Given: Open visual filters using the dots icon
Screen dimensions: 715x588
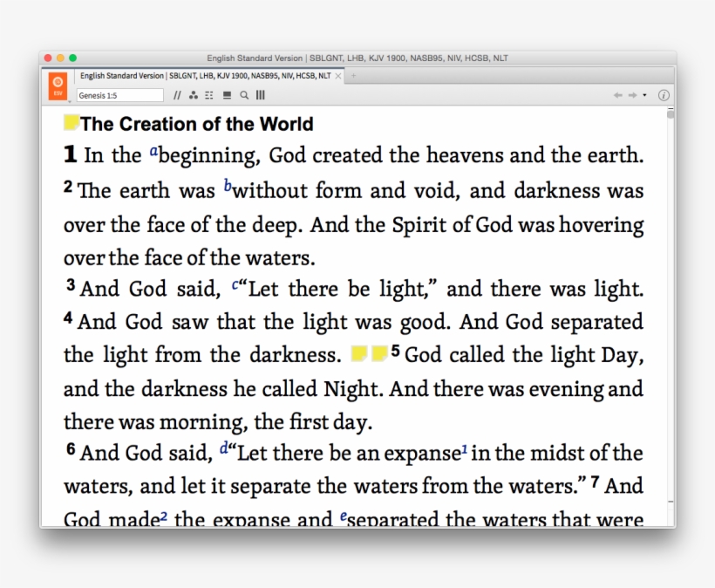Looking at the screenshot, I should 194,95.
